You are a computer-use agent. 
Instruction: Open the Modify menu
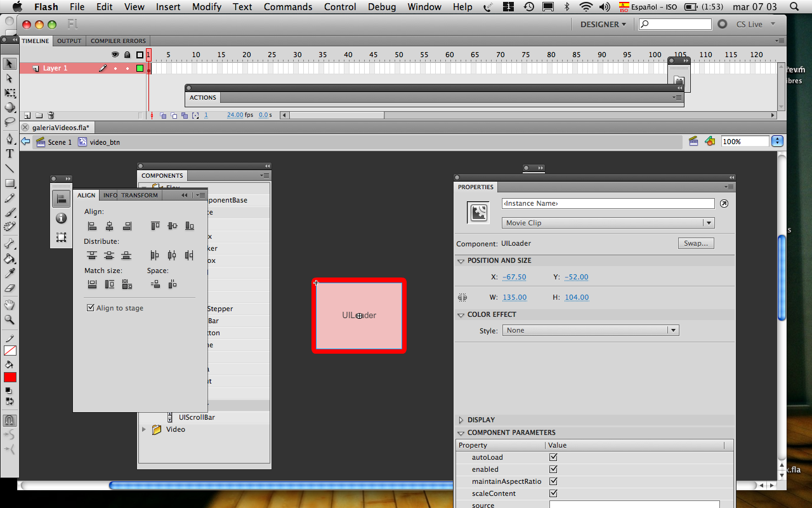pos(207,7)
